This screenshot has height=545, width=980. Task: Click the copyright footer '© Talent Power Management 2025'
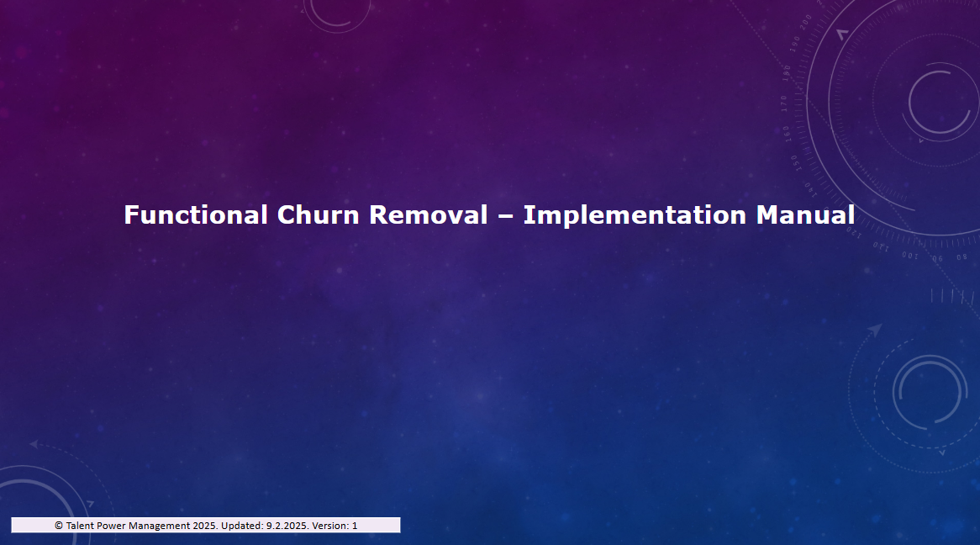pos(206,525)
